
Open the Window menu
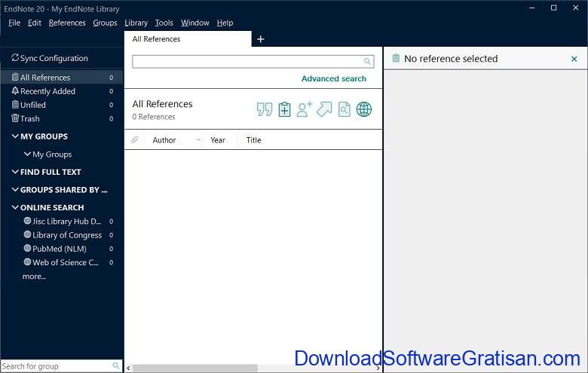(195, 23)
